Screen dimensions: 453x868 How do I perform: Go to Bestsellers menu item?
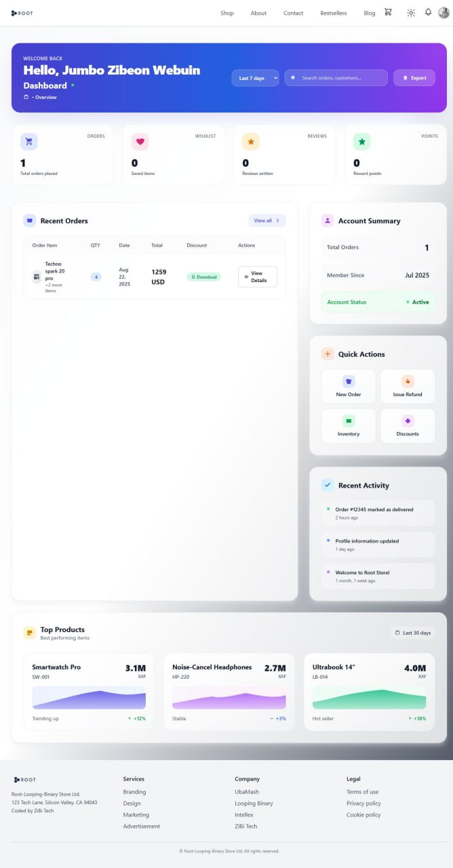pos(334,13)
